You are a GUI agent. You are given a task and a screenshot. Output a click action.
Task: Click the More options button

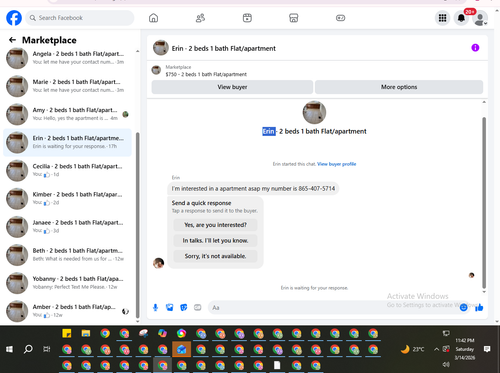[x=399, y=87]
